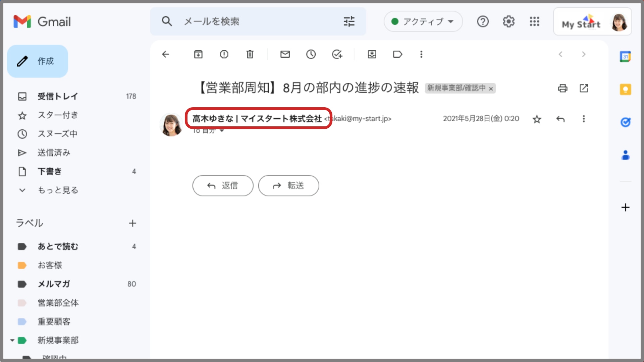
Task: Click the move to folder download icon
Action: tap(372, 54)
